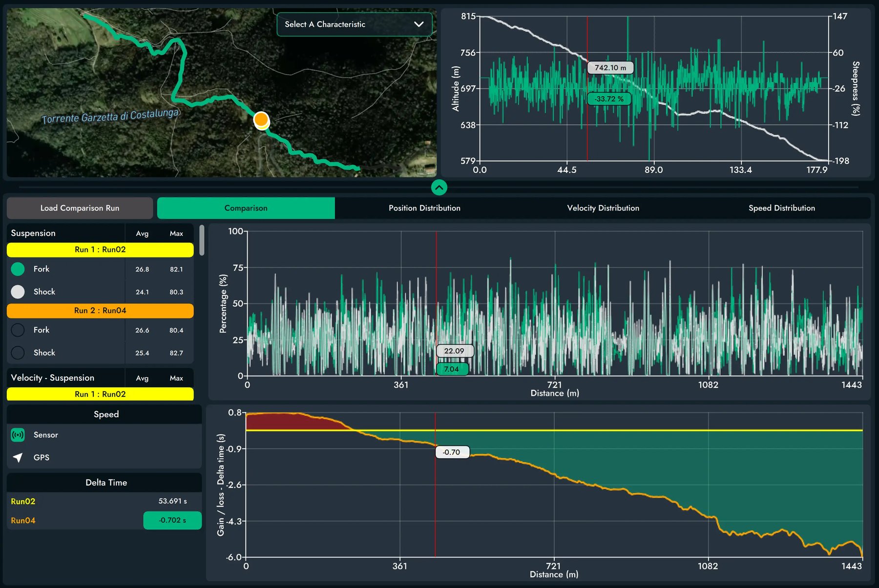Click the Run04 Shock max value 82.7
This screenshot has height=588, width=879.
(x=176, y=353)
